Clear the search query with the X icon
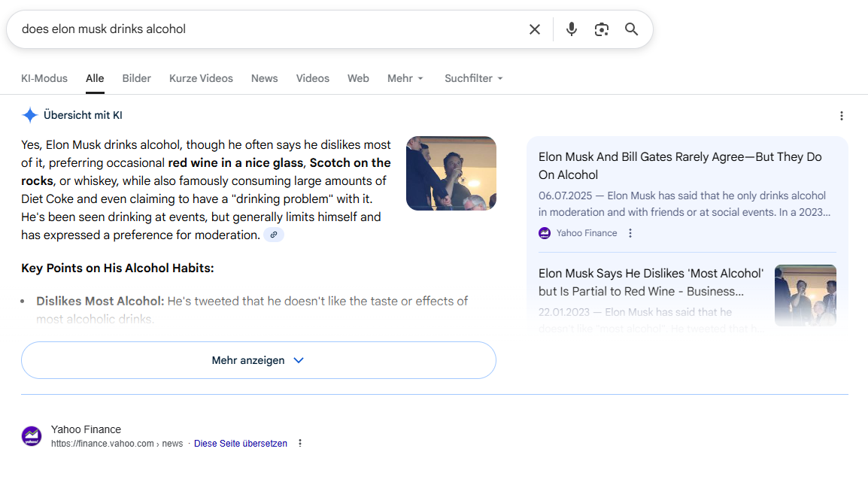Image resolution: width=868 pixels, height=479 pixels. (534, 29)
